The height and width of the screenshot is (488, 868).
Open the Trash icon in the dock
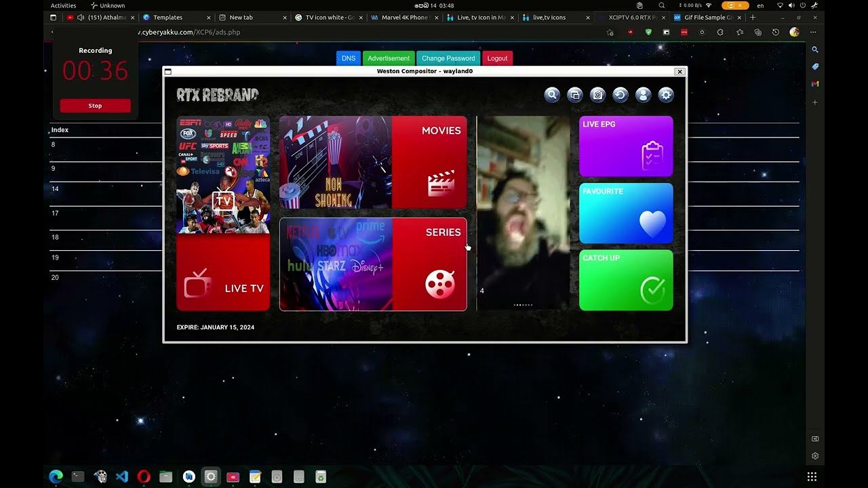click(x=321, y=476)
